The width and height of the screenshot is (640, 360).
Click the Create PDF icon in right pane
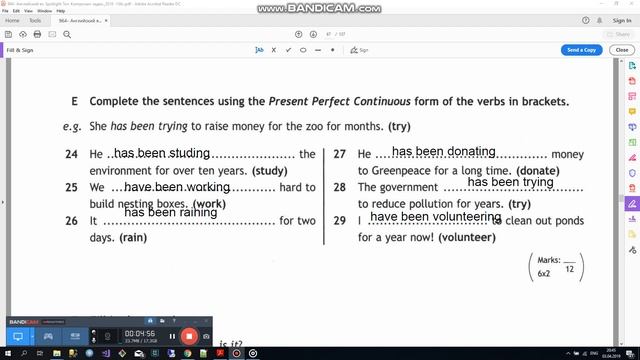pyautogui.click(x=632, y=81)
